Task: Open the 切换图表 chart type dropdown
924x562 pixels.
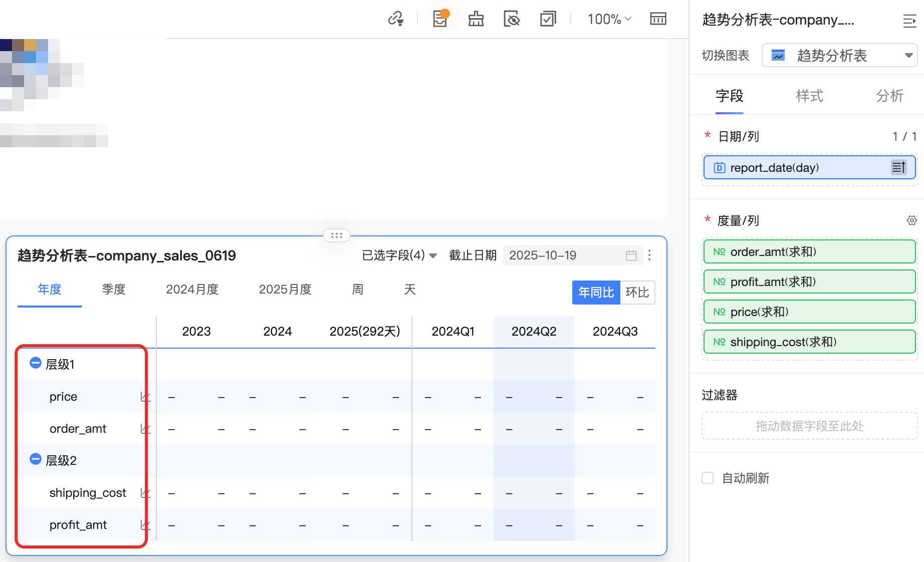Action: 839,56
